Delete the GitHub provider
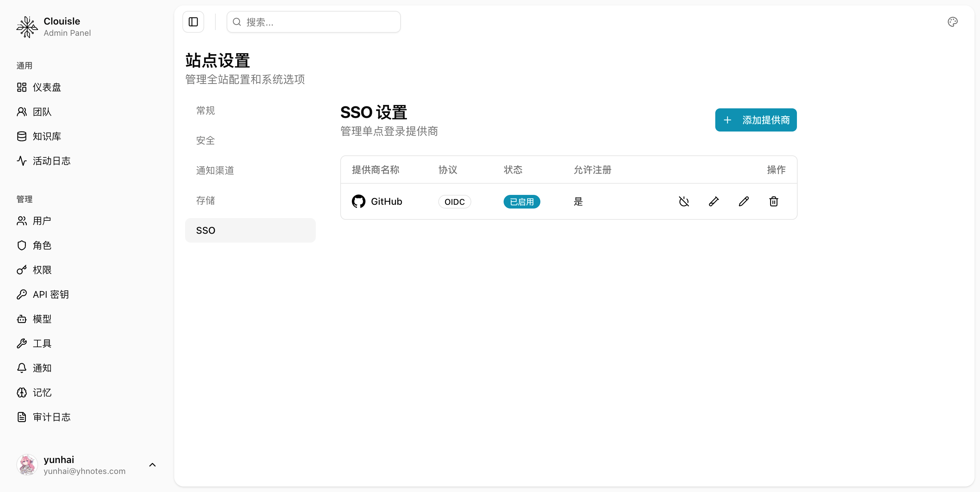Image resolution: width=980 pixels, height=492 pixels. (x=773, y=201)
